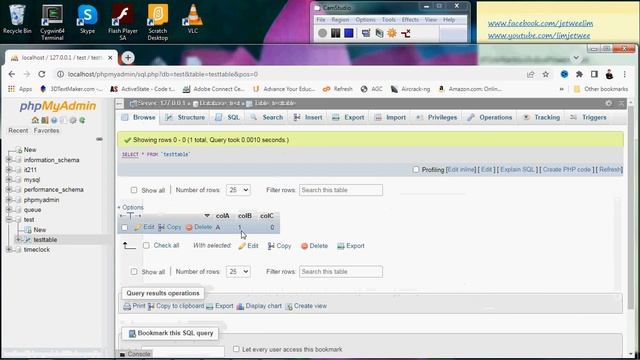Viewport: 640px width, 360px height.
Task: Click the share icon in address bar
Action: pyautogui.click(x=530, y=74)
